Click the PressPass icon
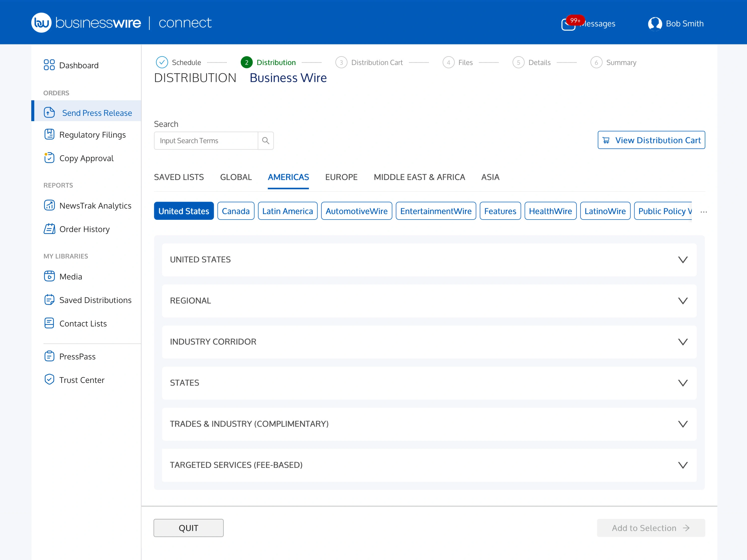The height and width of the screenshot is (560, 747). [x=49, y=356]
